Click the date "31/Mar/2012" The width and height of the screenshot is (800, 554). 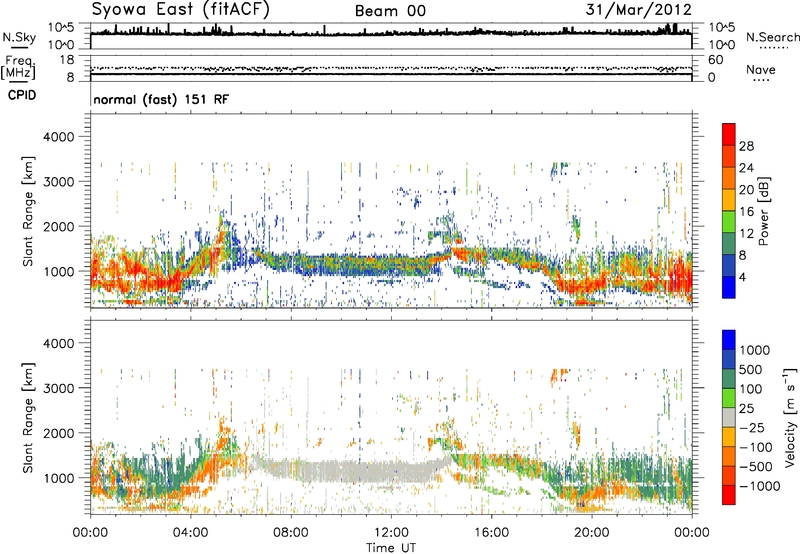pos(639,10)
